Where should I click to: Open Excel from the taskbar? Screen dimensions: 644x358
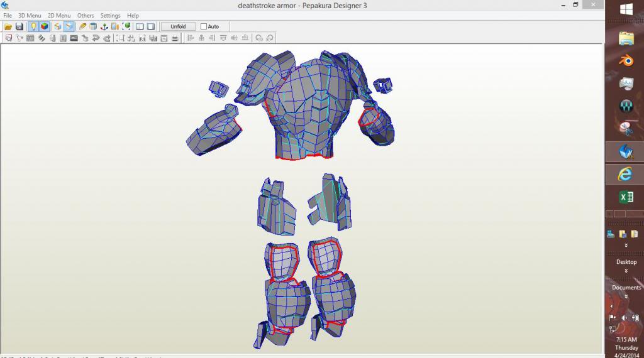pos(626,197)
